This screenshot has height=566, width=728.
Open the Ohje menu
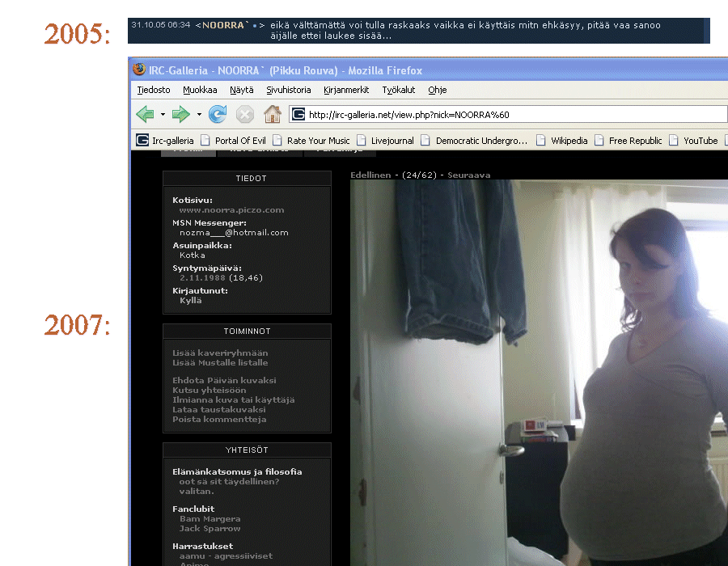point(438,90)
